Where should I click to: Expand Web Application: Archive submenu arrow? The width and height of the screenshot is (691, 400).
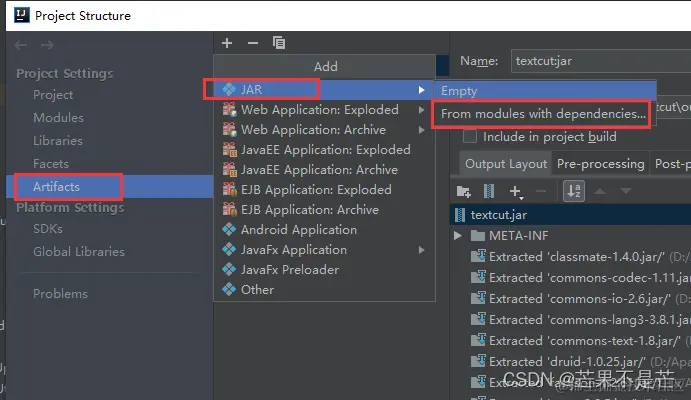pos(422,130)
